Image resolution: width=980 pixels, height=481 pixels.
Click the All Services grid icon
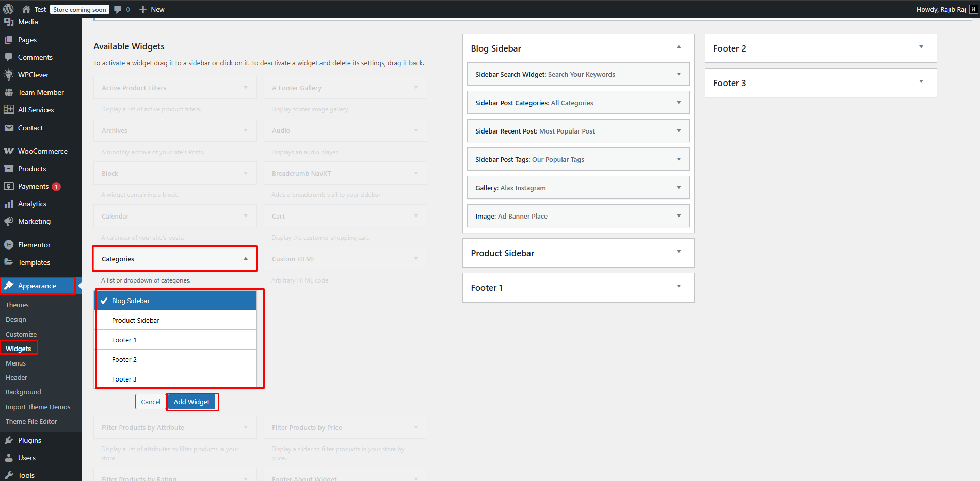point(9,110)
